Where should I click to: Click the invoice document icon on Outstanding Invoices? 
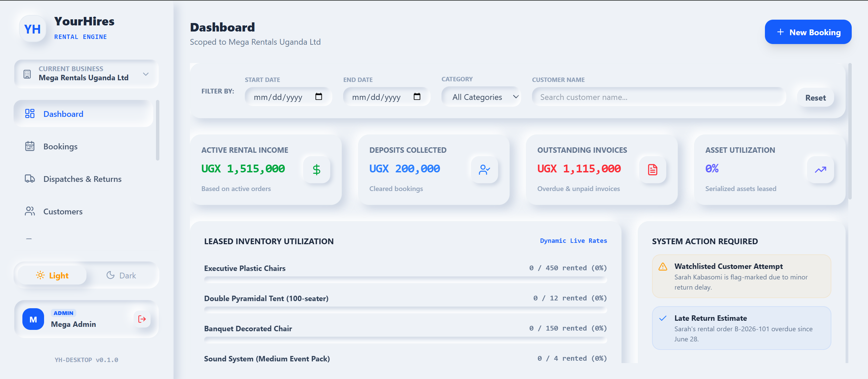[x=653, y=169]
